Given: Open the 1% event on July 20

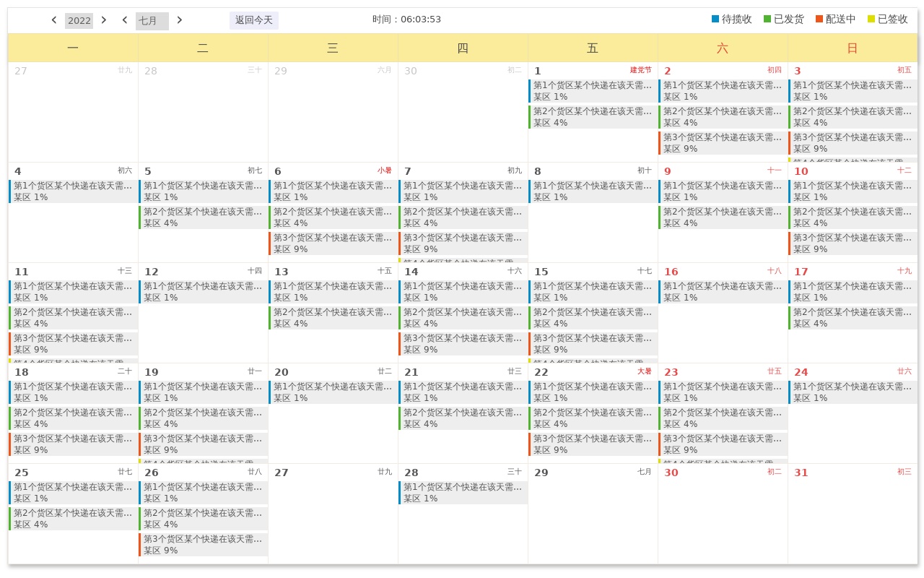Looking at the screenshot, I should [x=334, y=392].
